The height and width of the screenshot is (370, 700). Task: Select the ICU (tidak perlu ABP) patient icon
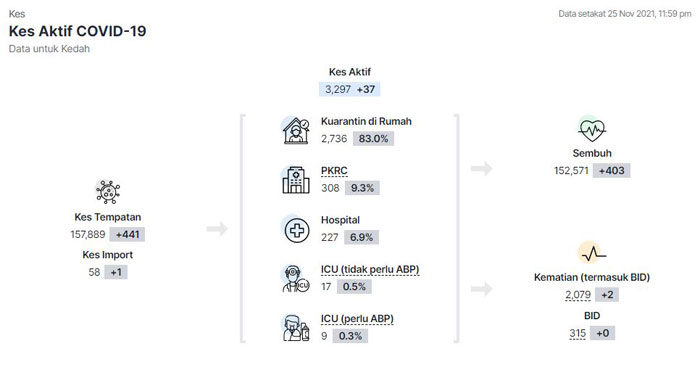tap(296, 279)
